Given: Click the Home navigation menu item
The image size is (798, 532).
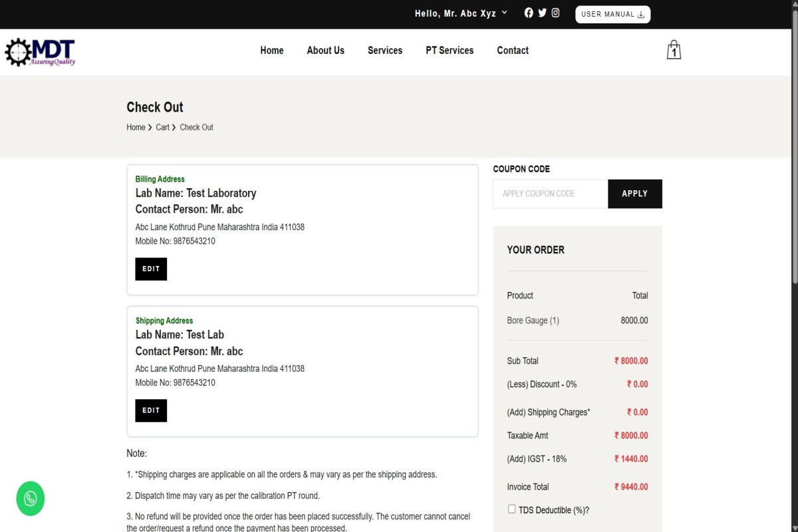Looking at the screenshot, I should click(x=272, y=51).
